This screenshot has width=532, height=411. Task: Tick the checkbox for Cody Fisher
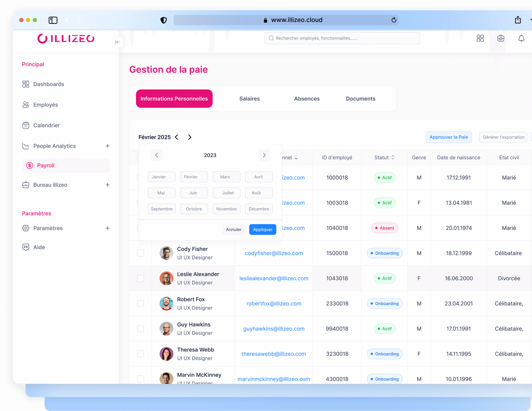(x=141, y=253)
